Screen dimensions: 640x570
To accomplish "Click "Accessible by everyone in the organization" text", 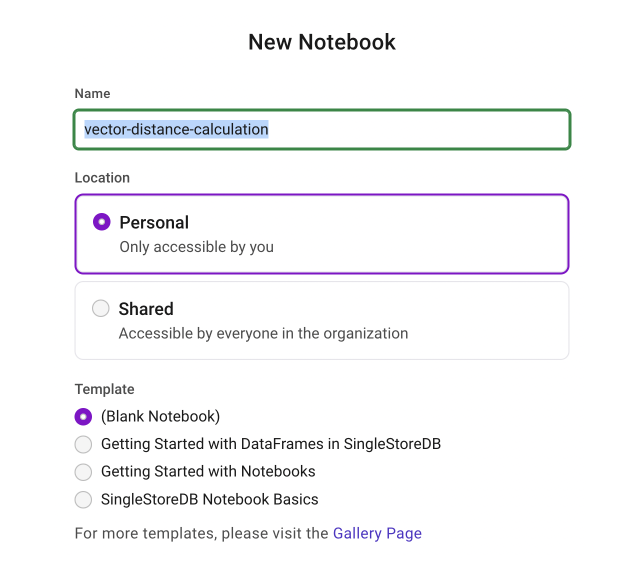I will [x=263, y=333].
